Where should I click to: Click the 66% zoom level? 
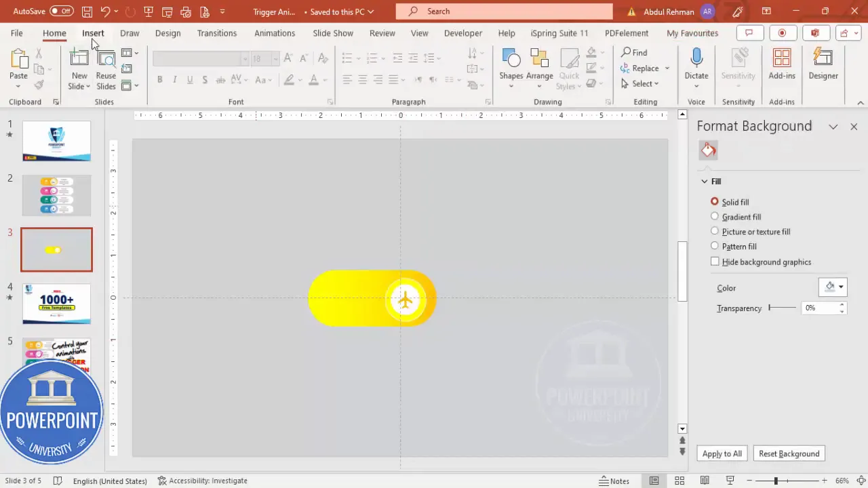pyautogui.click(x=842, y=481)
